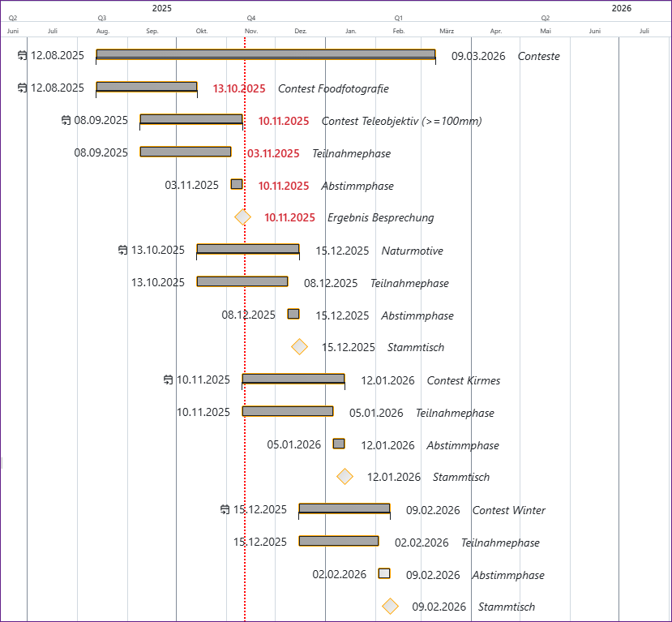
Task: Select the Abstimmphase bar ending 15.12.2025
Action: tap(293, 314)
